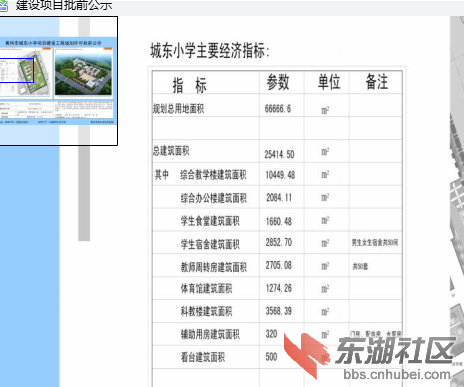Select the value 10449.48
Image resolution: width=464 pixels, height=387 pixels.
tap(280, 175)
